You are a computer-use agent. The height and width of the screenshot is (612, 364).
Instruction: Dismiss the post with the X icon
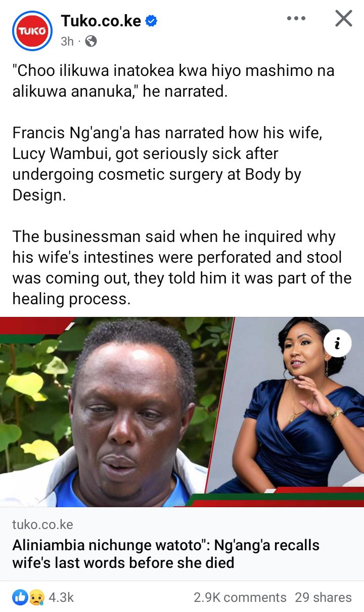point(344,19)
